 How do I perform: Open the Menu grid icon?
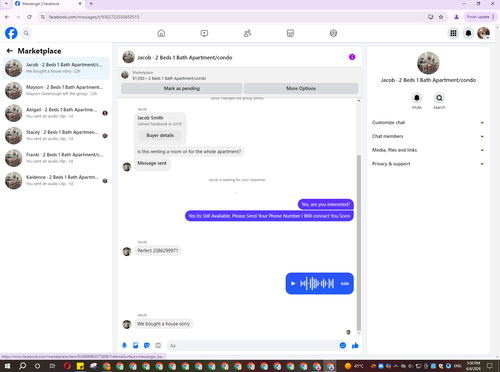click(x=453, y=33)
